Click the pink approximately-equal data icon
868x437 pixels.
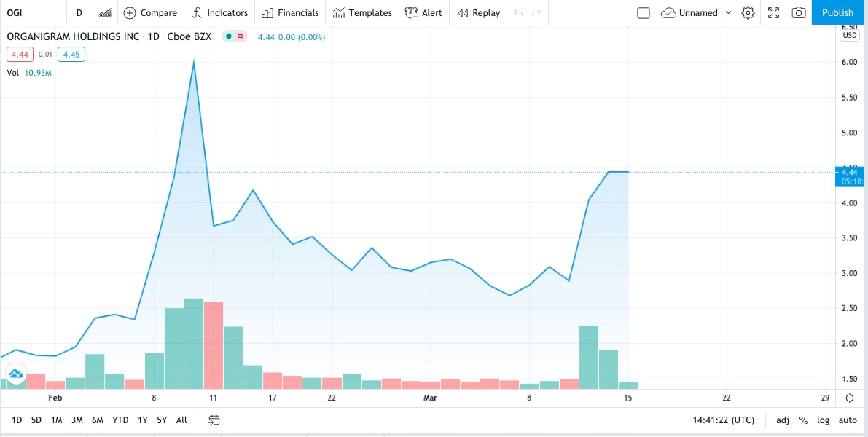(x=241, y=36)
